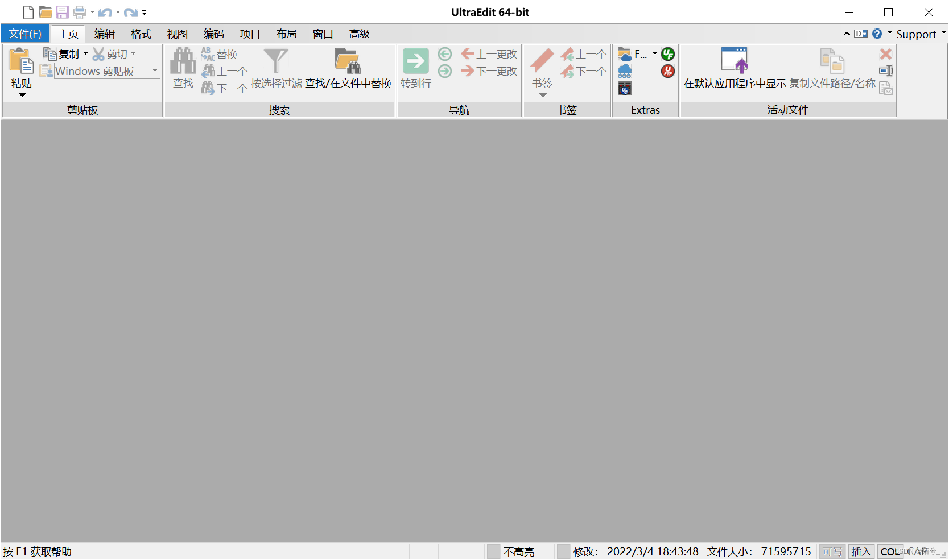This screenshot has height=560, width=949.
Task: Switch to the 布局 ribbon tab
Action: click(x=287, y=34)
